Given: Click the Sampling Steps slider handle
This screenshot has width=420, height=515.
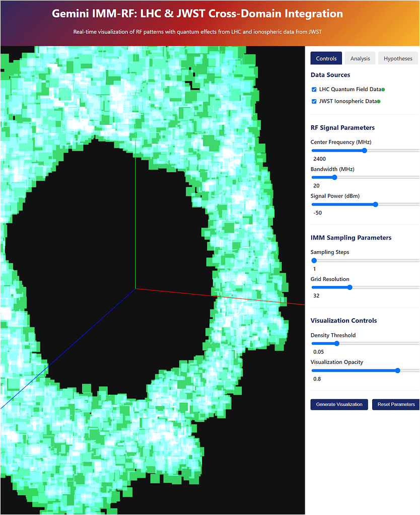Looking at the screenshot, I should [x=314, y=261].
